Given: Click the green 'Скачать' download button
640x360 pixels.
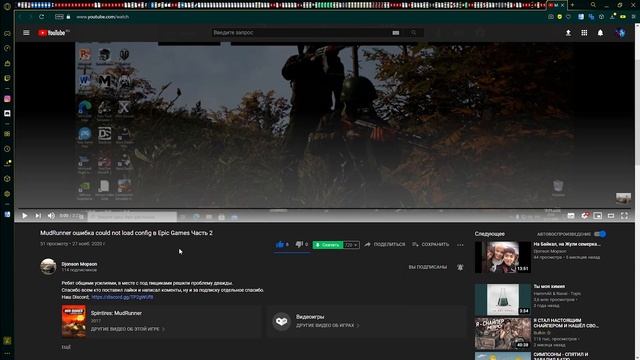Looking at the screenshot, I should pyautogui.click(x=328, y=245).
